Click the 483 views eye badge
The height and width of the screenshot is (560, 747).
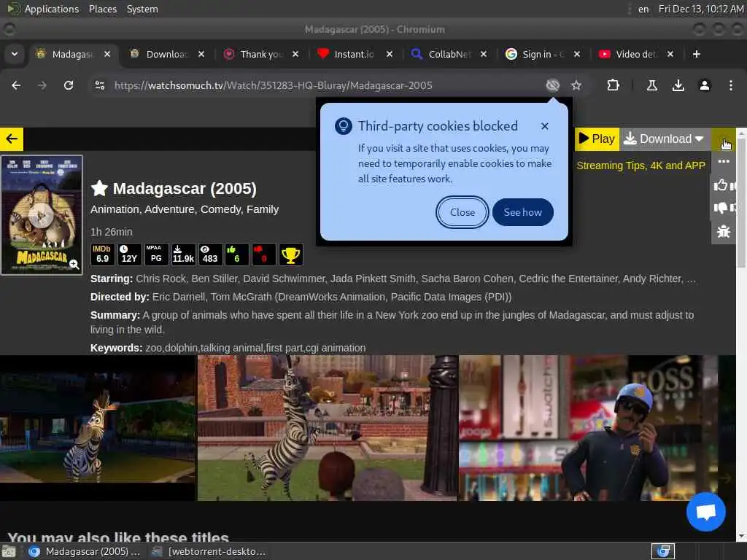(209, 254)
